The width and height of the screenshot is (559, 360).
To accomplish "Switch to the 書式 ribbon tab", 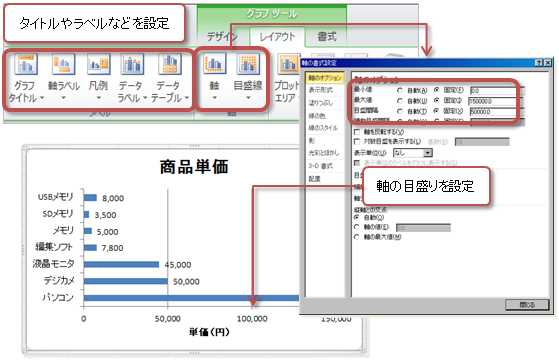I will coord(327,37).
